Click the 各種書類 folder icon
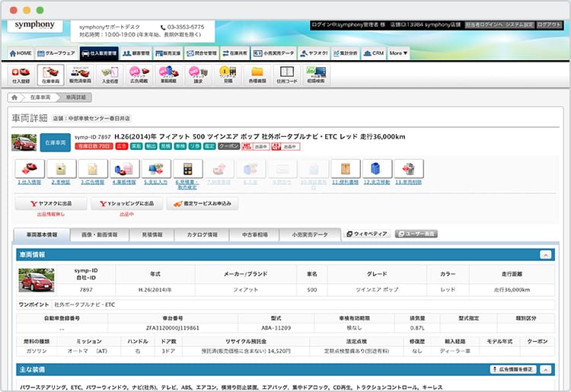 point(257,74)
